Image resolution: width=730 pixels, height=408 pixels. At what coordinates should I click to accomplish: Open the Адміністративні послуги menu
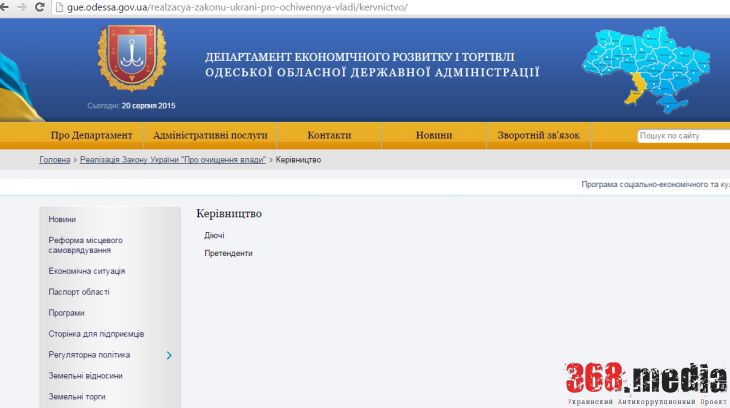pyautogui.click(x=210, y=136)
